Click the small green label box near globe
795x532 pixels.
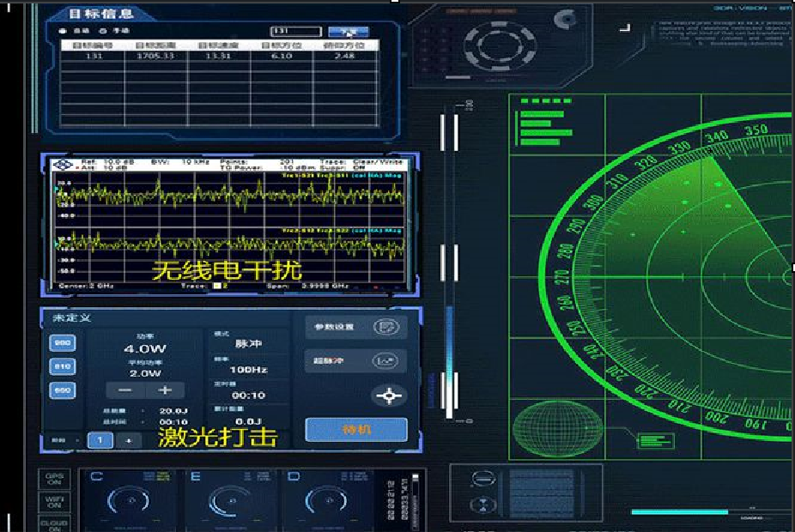click(656, 441)
